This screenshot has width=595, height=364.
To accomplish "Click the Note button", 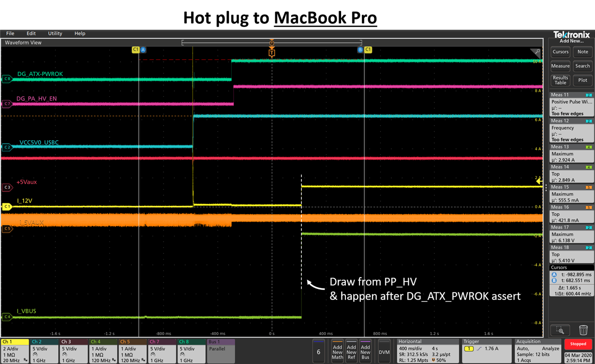I will click(582, 52).
